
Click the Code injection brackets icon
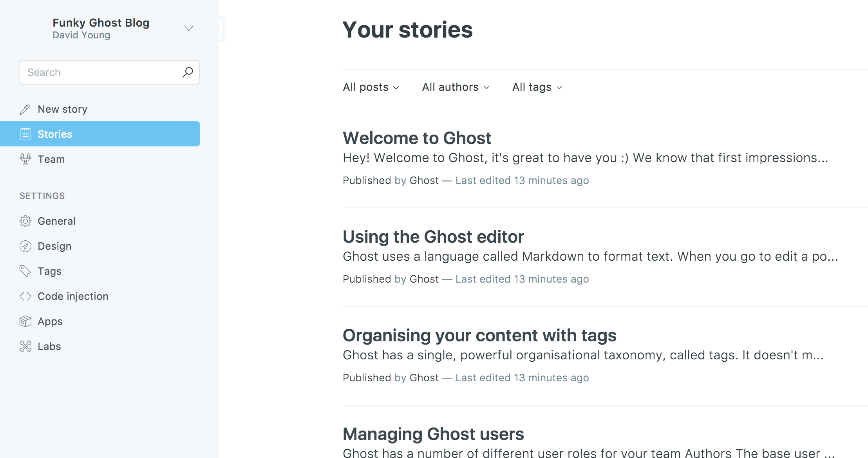[x=25, y=296]
